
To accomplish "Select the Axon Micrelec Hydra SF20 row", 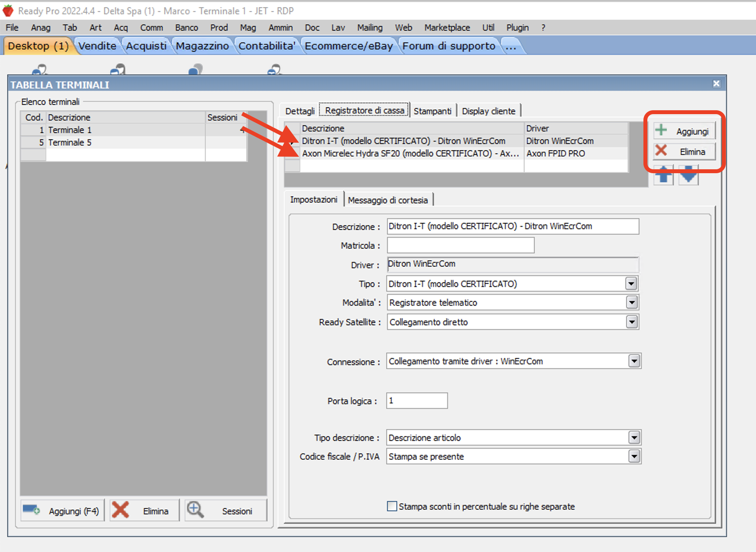I will 456,153.
